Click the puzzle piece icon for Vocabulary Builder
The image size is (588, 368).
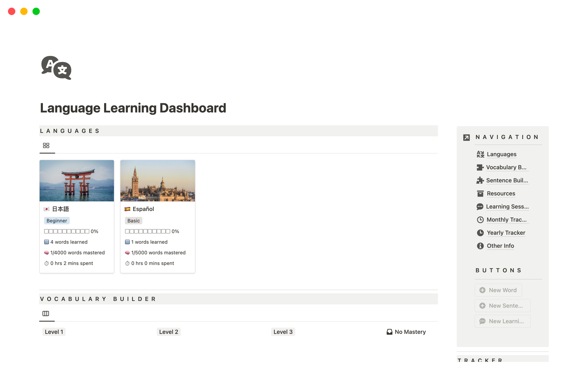[480, 167]
